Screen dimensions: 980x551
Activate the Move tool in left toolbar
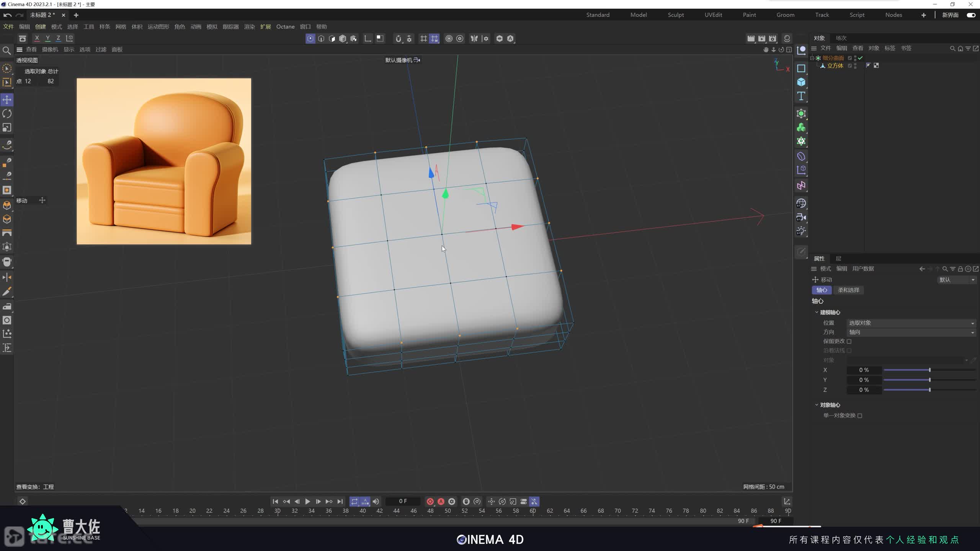[7, 100]
